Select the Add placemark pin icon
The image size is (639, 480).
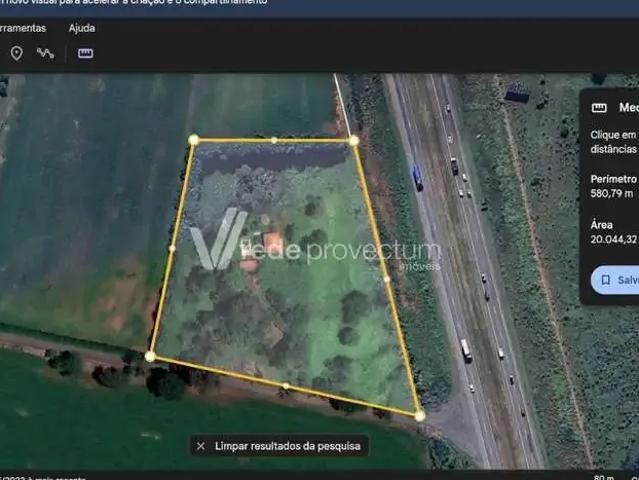[16, 53]
